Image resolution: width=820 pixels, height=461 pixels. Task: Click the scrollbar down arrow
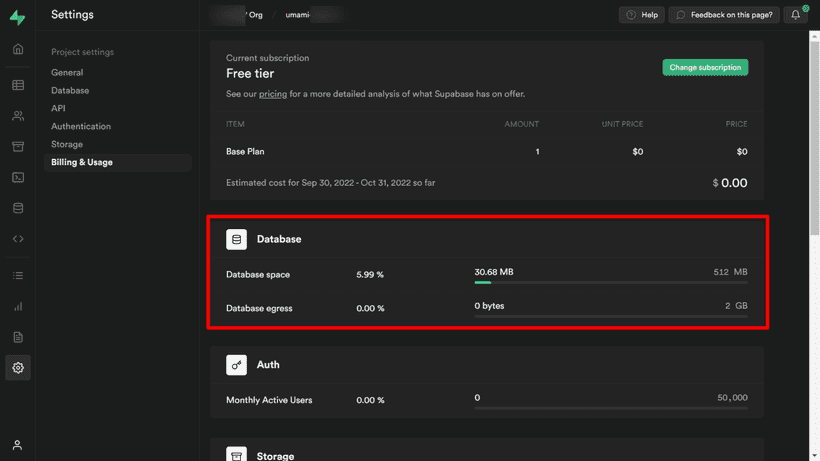814,456
